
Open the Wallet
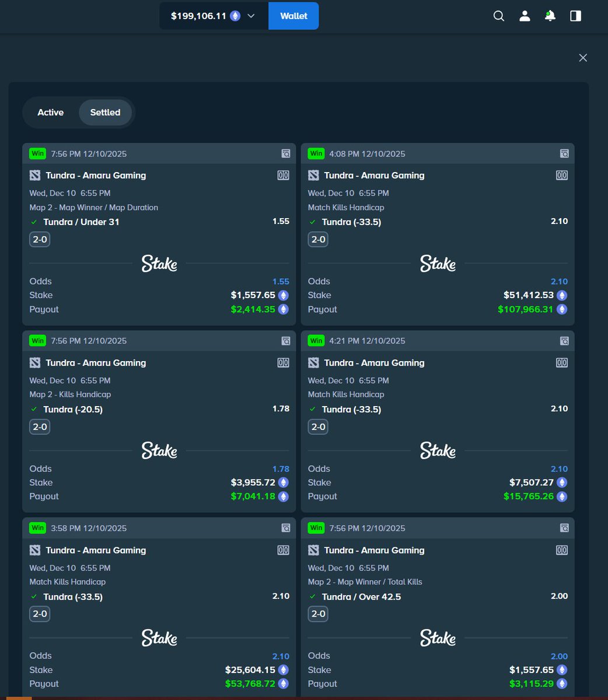click(x=293, y=16)
